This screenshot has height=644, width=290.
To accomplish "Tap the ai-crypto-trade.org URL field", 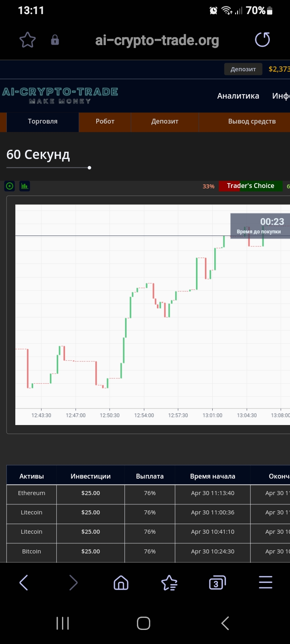I will click(x=157, y=40).
